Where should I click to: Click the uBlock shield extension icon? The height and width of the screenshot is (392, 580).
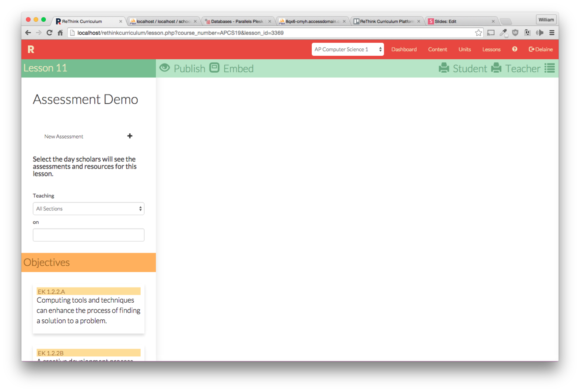pyautogui.click(x=516, y=33)
